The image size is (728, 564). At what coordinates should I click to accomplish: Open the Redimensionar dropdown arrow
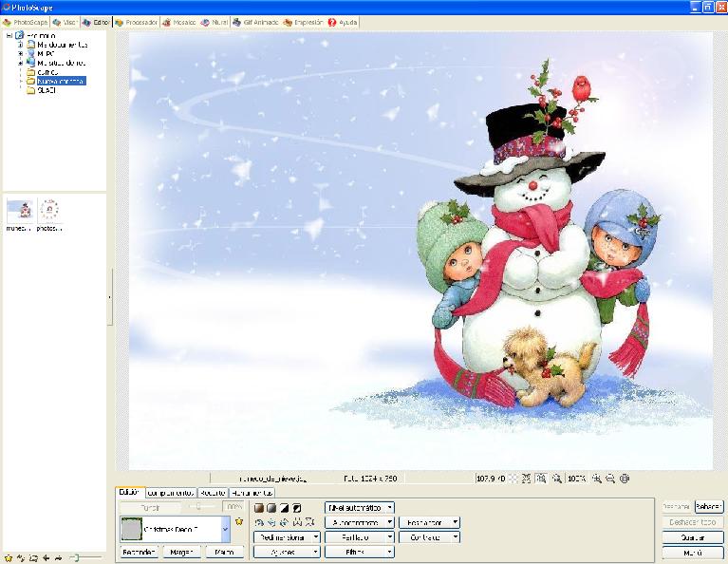(315, 537)
